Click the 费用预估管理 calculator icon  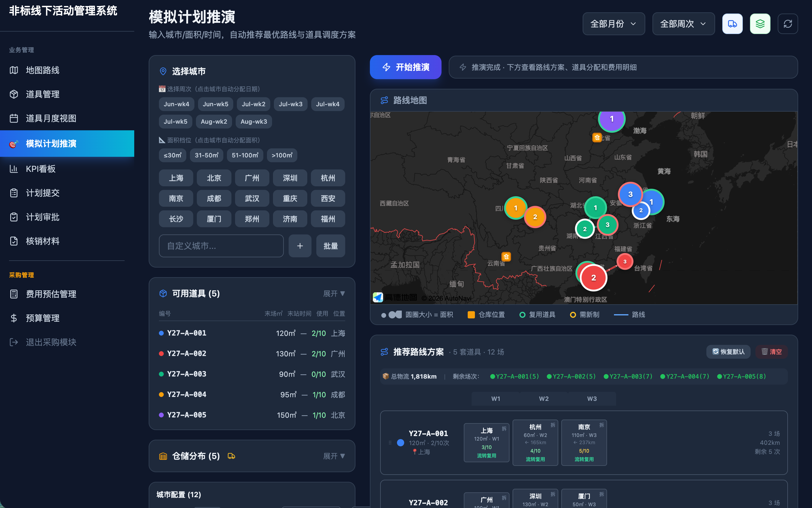click(x=14, y=294)
